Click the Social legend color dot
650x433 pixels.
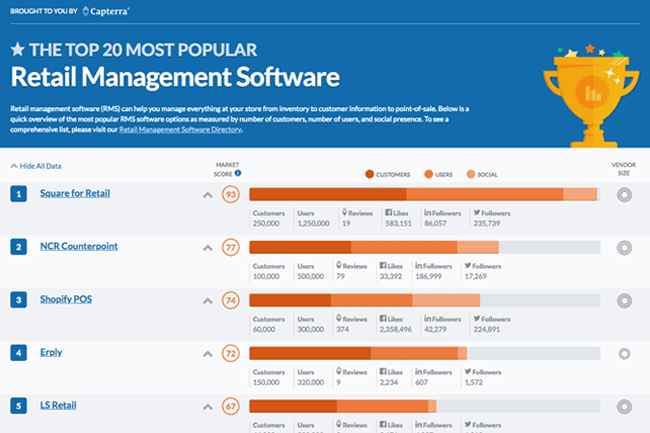471,174
